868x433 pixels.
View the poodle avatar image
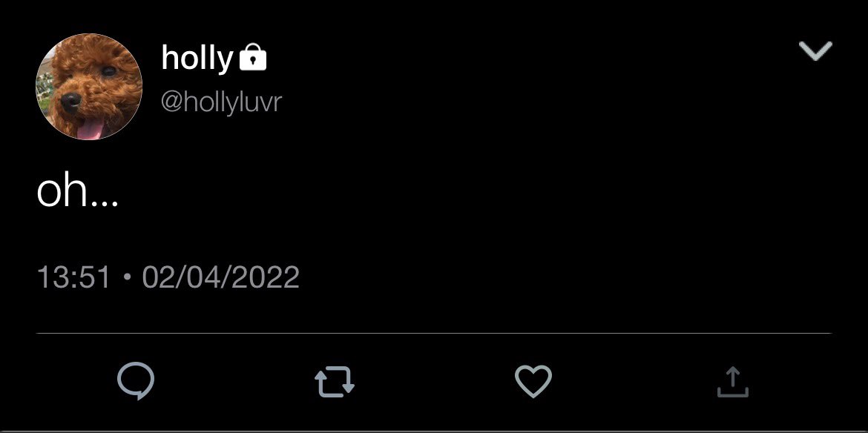[x=89, y=86]
